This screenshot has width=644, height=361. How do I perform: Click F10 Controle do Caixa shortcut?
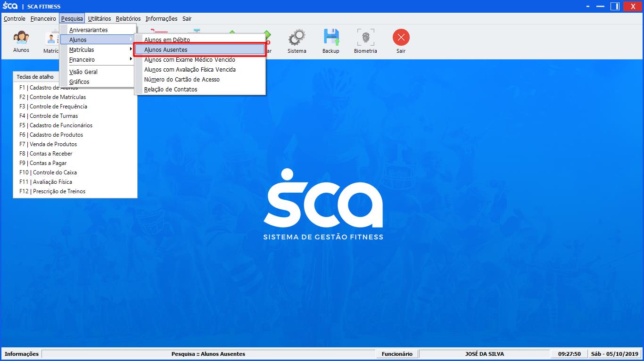tap(48, 172)
